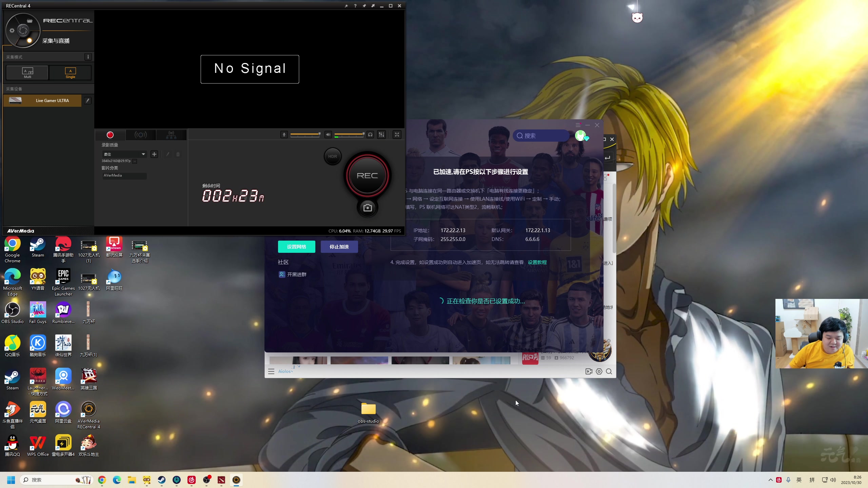Switch to the multi-stream tab
This screenshot has height=488, width=868.
(x=171, y=135)
